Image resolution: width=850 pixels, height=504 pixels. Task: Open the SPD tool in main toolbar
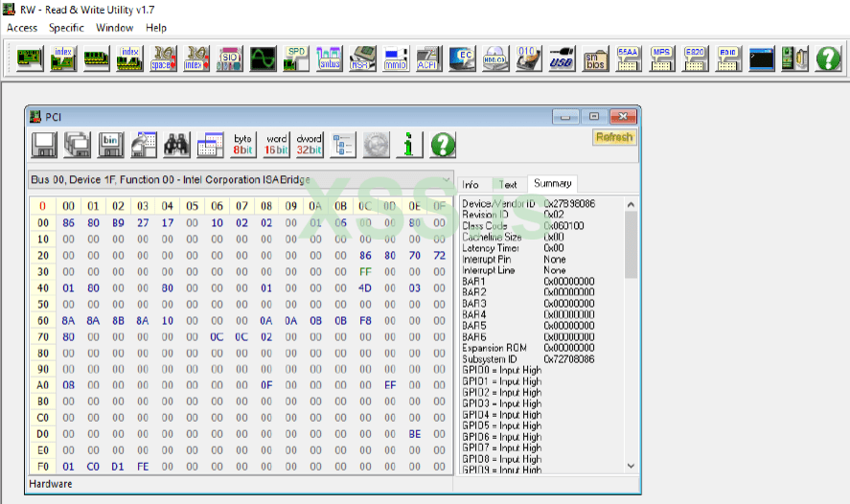point(294,58)
